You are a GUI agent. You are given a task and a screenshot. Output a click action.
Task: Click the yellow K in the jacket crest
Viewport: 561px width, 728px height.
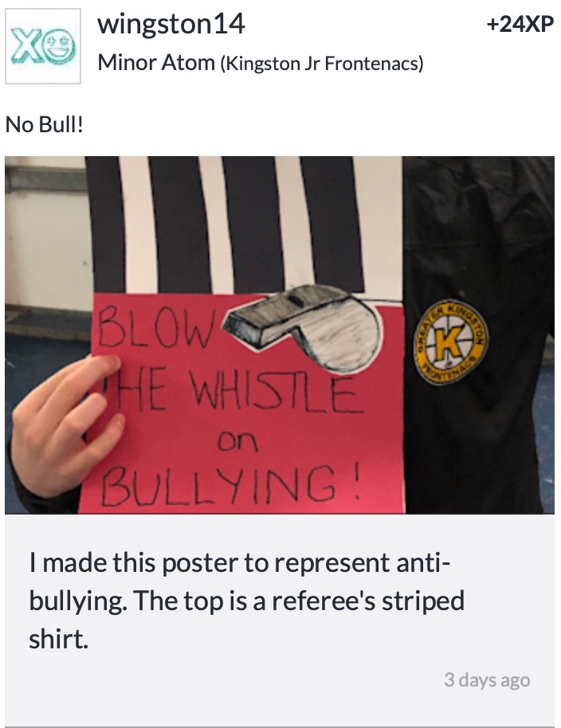pyautogui.click(x=449, y=342)
